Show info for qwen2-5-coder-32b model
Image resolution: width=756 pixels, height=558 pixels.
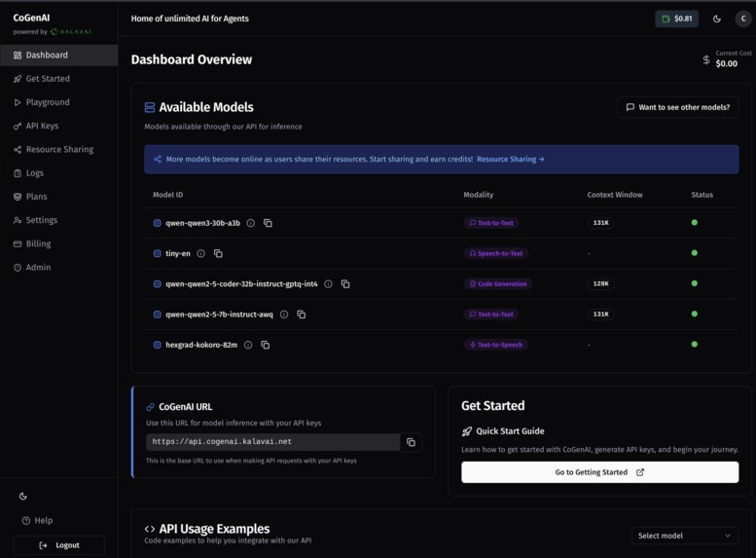tap(328, 283)
